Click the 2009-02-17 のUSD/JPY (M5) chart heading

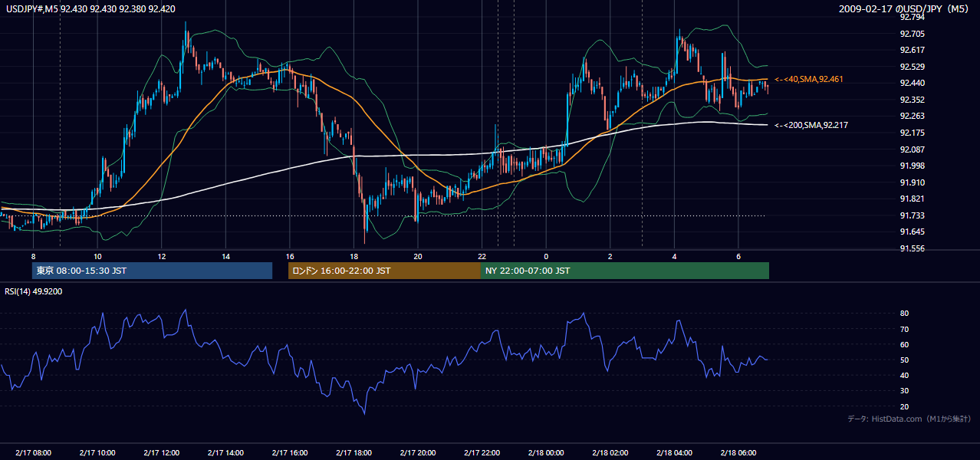(905, 9)
